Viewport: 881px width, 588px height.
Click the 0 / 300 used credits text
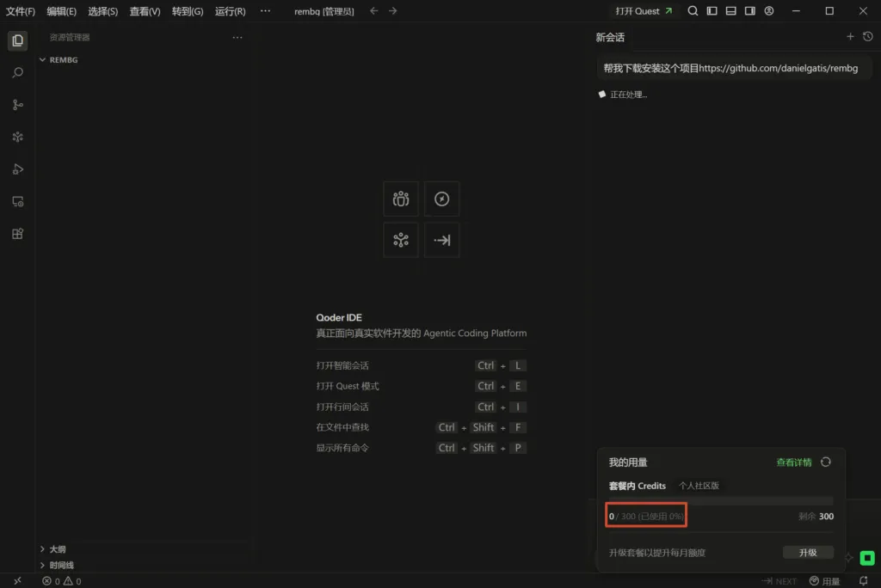click(646, 516)
